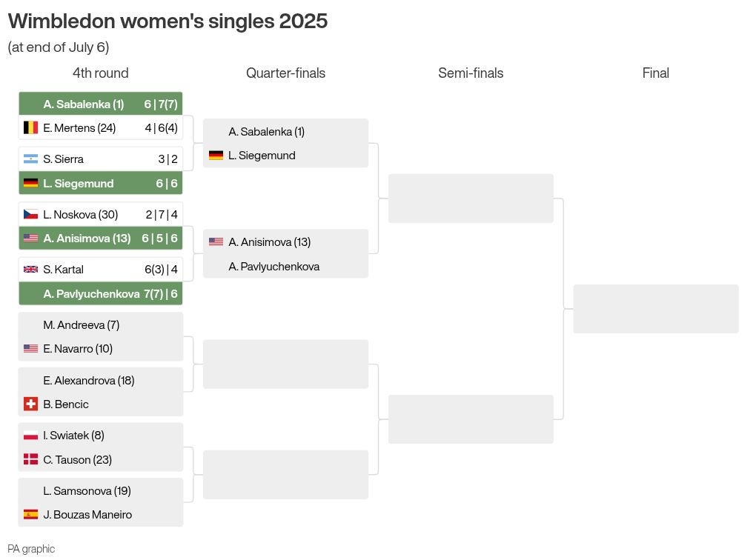Image resolution: width=756 pixels, height=560 pixels.
Task: Click the Czech flag beside L. Noskova
Action: pos(30,215)
